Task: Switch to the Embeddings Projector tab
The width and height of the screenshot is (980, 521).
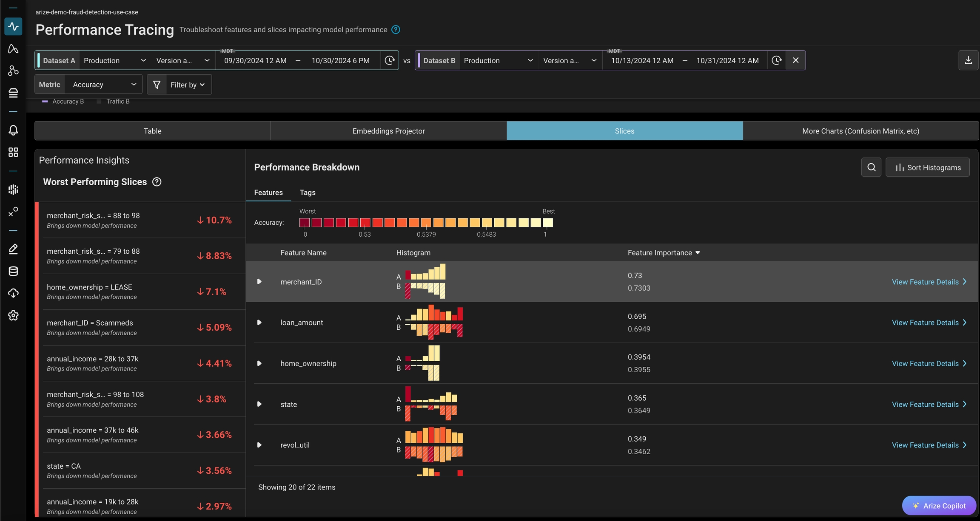Action: 388,131
